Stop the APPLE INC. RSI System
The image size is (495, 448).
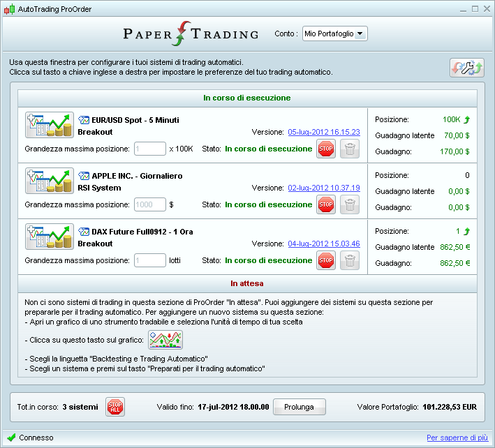click(x=326, y=204)
